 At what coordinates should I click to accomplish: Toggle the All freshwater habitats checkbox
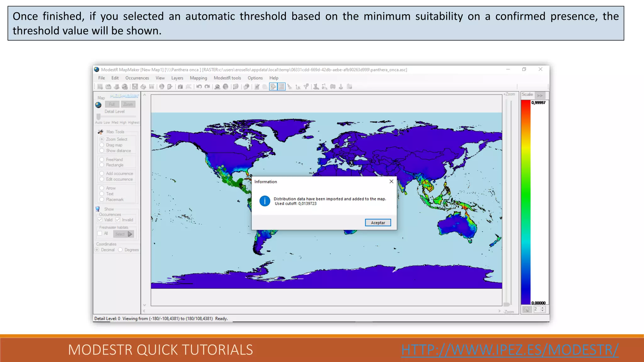[x=100, y=233]
